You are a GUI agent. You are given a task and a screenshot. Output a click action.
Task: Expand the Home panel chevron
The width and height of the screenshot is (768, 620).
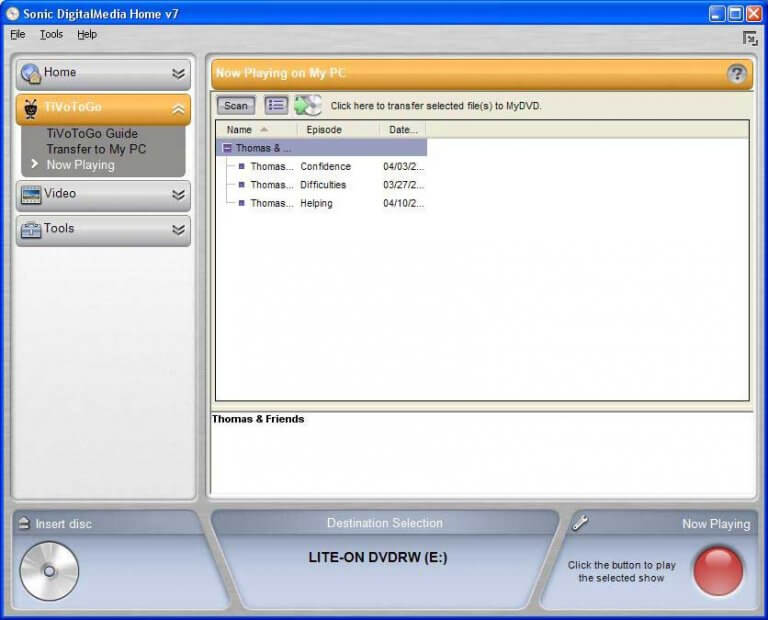coord(178,73)
